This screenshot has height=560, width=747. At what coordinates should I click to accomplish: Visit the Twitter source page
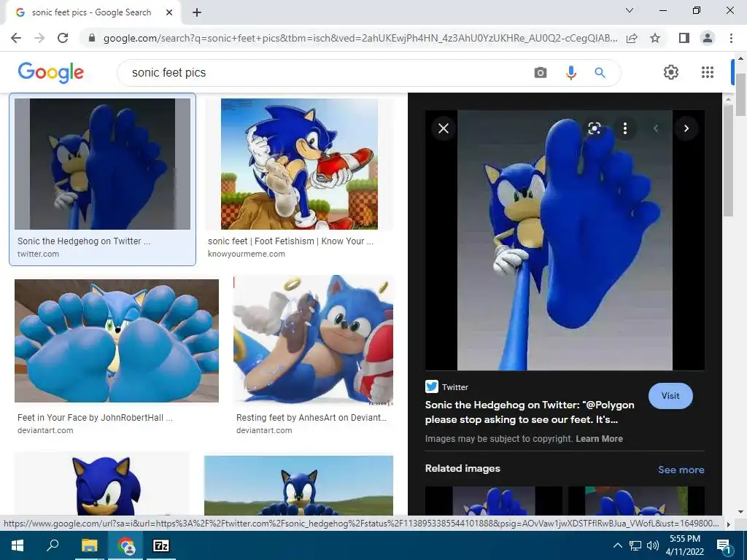[670, 396]
